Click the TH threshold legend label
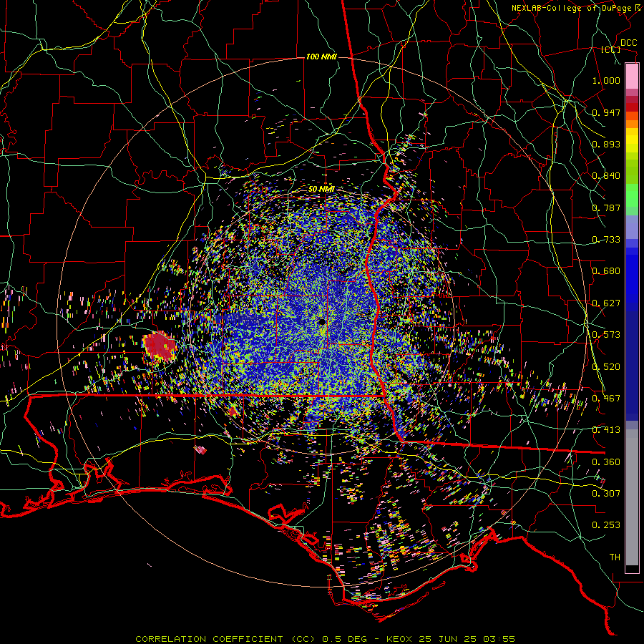This screenshot has height=644, width=644. coord(615,557)
